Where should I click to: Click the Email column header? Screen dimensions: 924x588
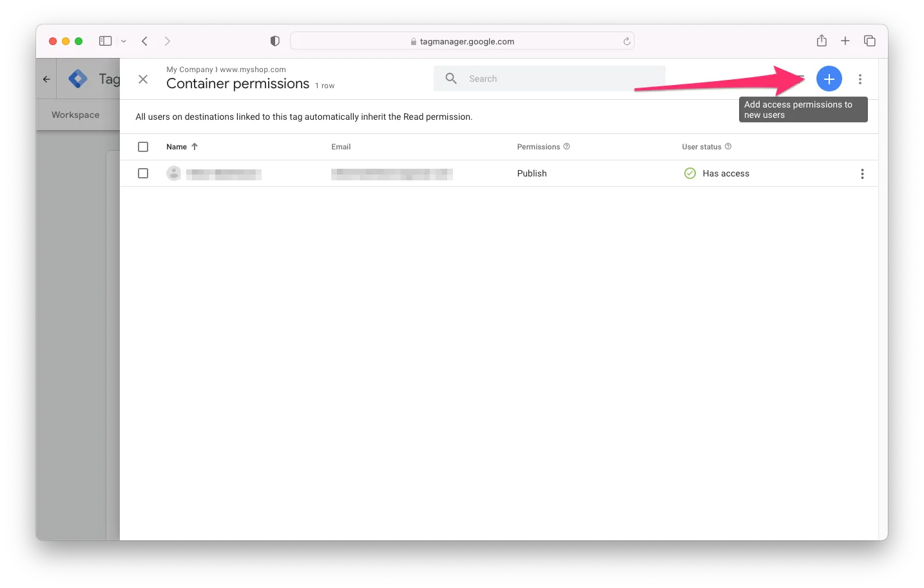click(x=341, y=147)
